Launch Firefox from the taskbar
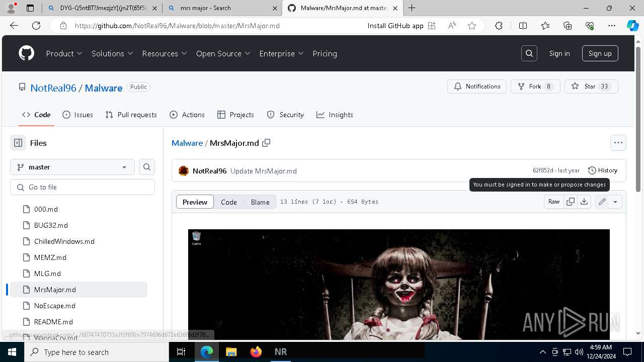644x362 pixels. pyautogui.click(x=256, y=352)
